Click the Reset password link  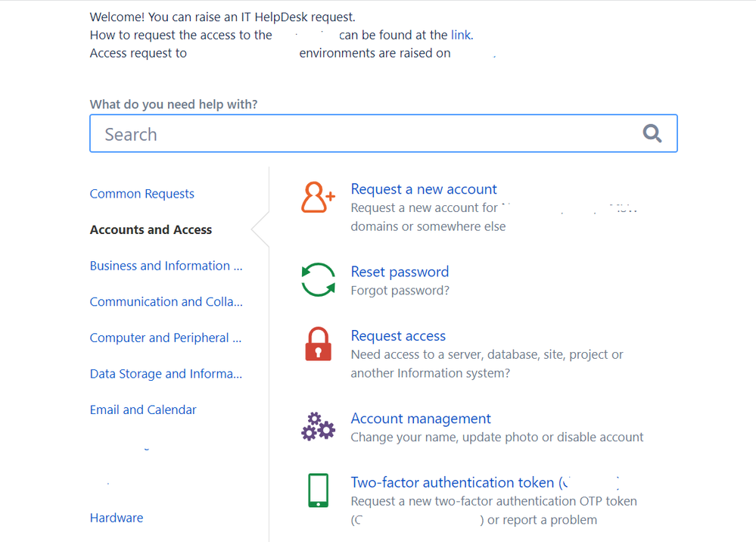click(400, 272)
